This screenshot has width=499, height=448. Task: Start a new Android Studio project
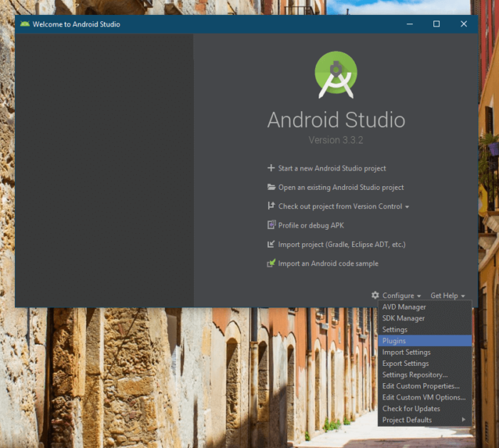coord(332,168)
